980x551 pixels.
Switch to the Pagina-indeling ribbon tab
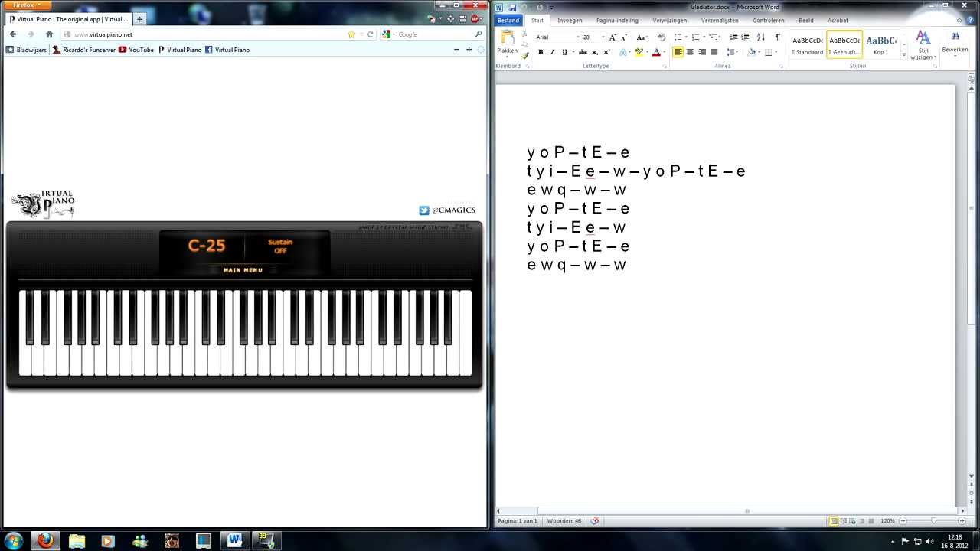pyautogui.click(x=617, y=21)
